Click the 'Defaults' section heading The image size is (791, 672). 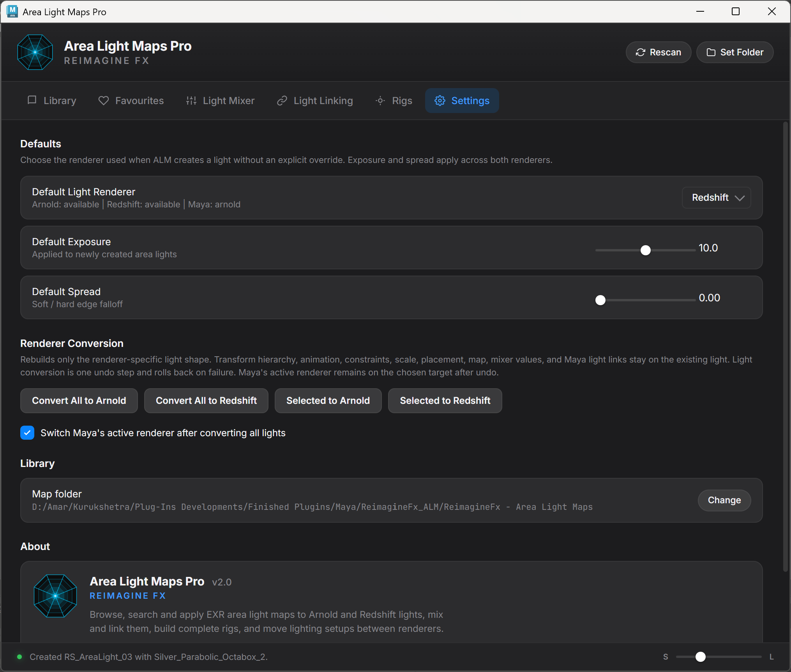pos(41,144)
